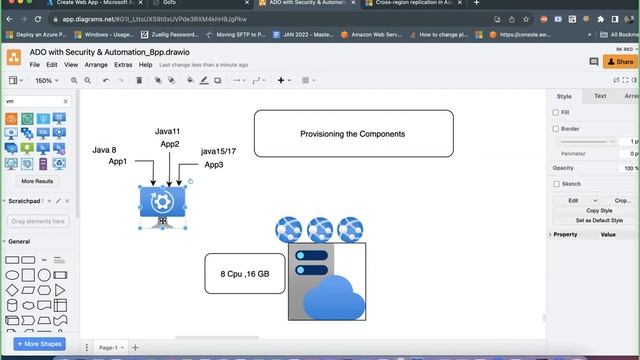This screenshot has height=360, width=640.
Task: Click the Share button
Action: [x=620, y=62]
